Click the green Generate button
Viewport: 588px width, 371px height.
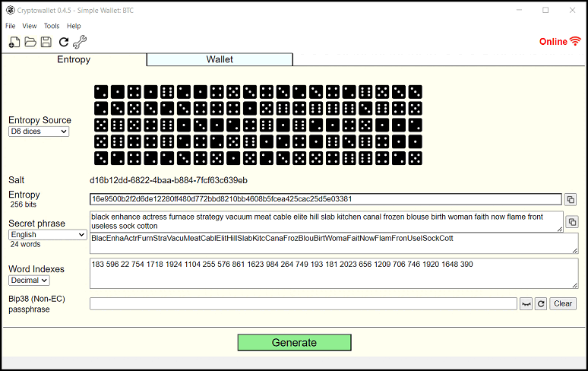tap(294, 342)
